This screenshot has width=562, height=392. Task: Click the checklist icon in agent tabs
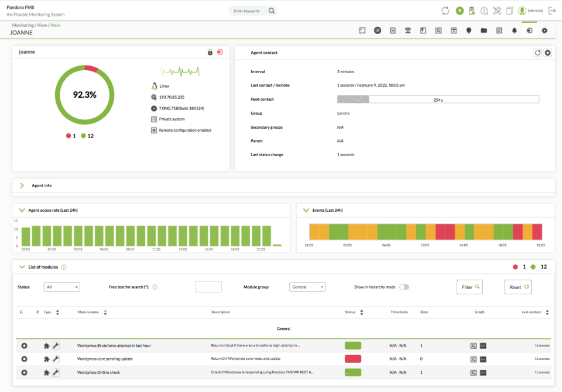[x=499, y=30]
